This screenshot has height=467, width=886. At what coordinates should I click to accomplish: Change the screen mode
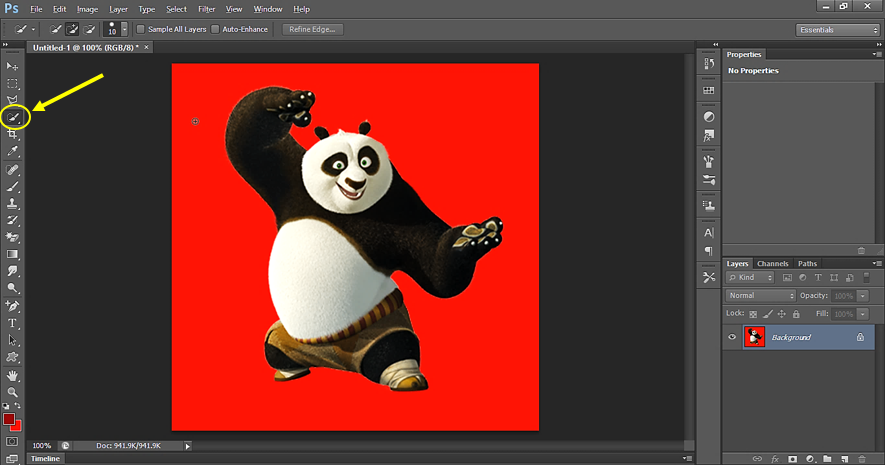click(x=12, y=459)
